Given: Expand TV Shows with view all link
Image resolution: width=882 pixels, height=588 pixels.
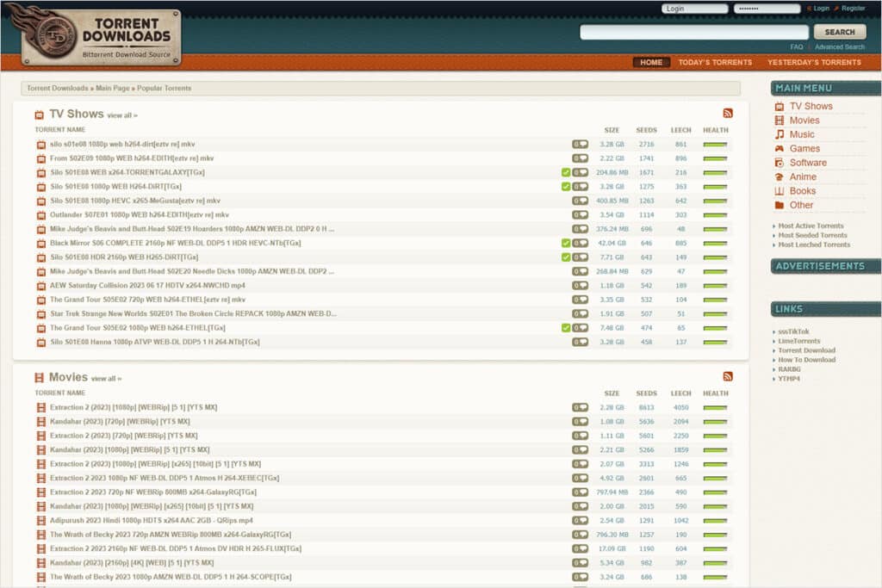Looking at the screenshot, I should coord(121,115).
